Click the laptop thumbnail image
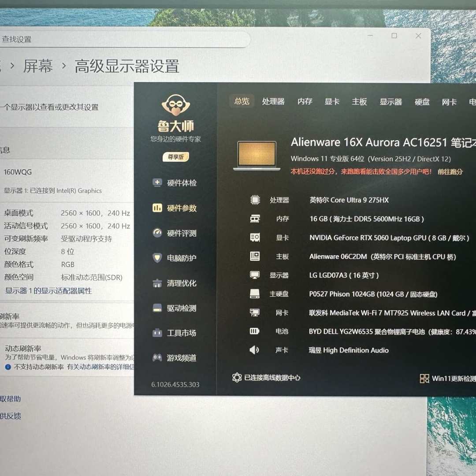Screen dimensions: 476x476 pyautogui.click(x=257, y=156)
